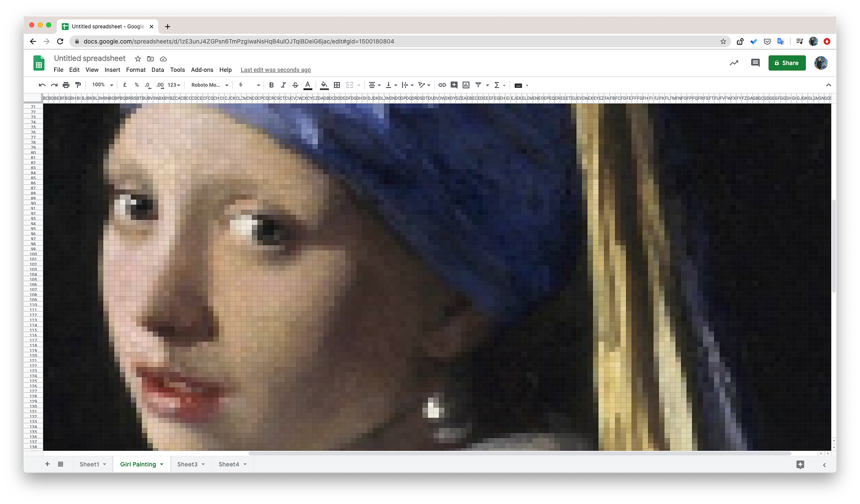Insert a chart
This screenshot has width=860, height=504.
[x=466, y=85]
